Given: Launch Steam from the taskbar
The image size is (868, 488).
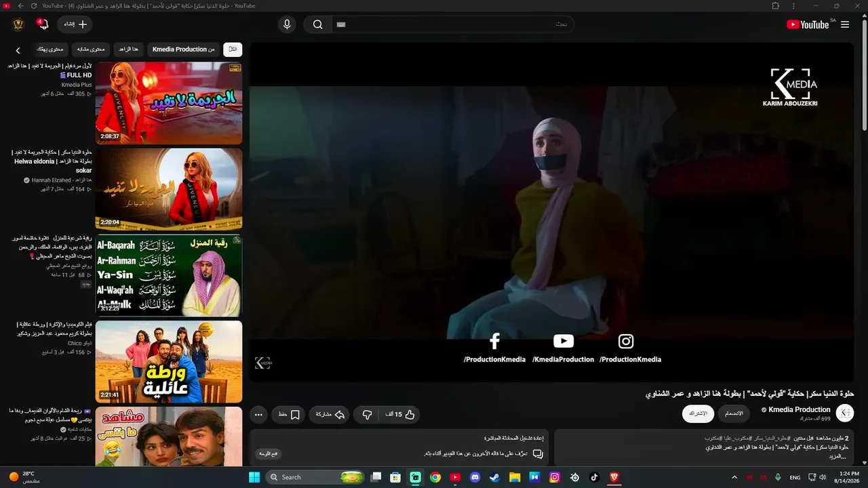Looking at the screenshot, I should click(494, 477).
